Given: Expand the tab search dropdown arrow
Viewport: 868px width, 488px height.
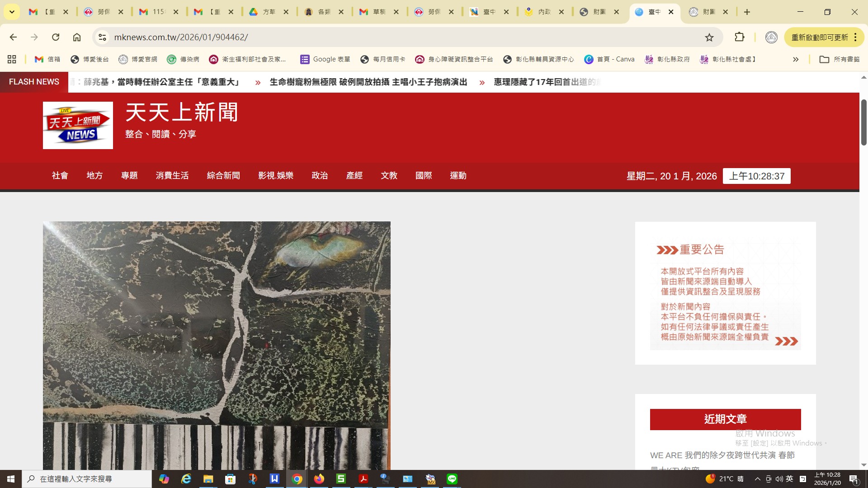Looking at the screenshot, I should 12,12.
